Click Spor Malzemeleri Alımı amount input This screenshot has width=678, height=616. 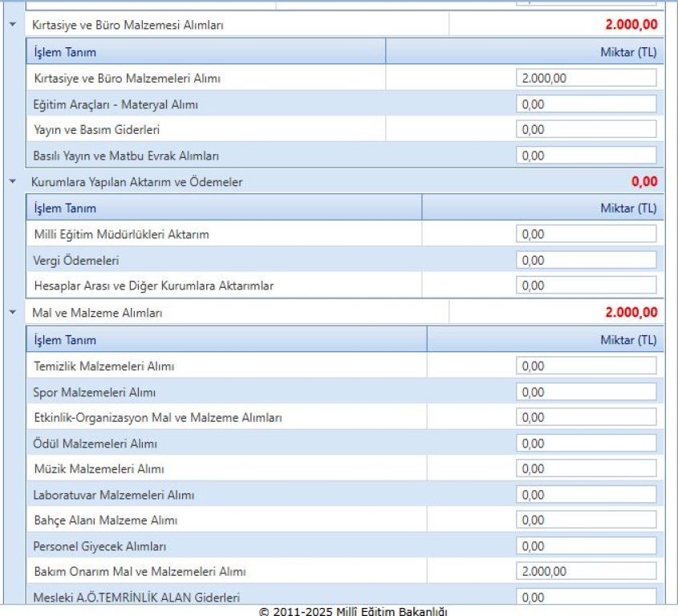point(586,392)
